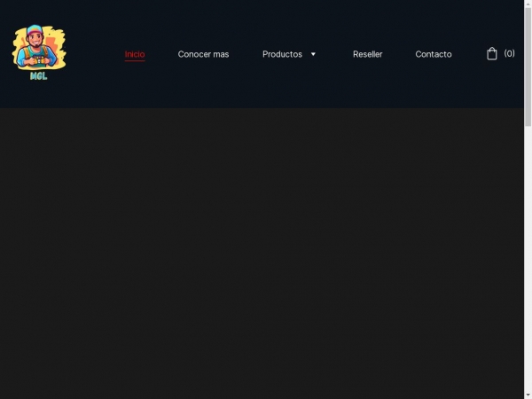Image resolution: width=532 pixels, height=399 pixels.
Task: Navigate to the Reseller page
Action: click(367, 54)
